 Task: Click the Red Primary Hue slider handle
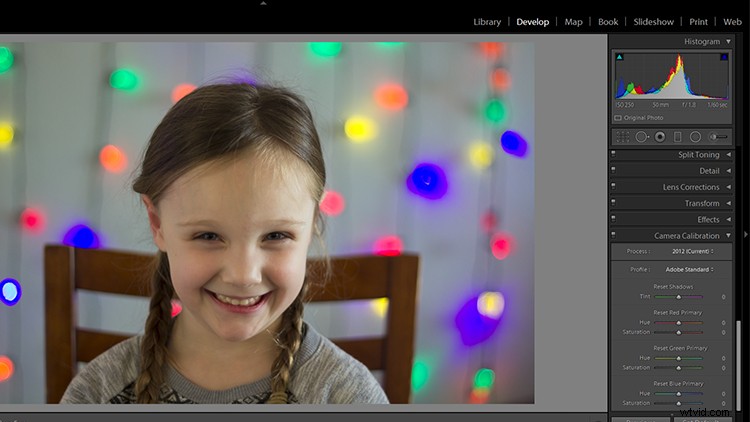tap(678, 323)
